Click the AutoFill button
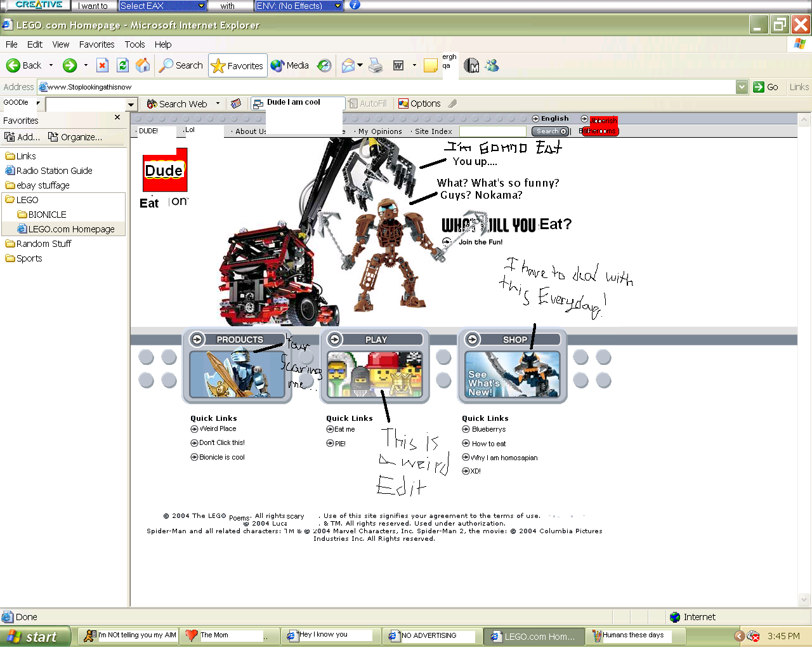 tap(367, 103)
